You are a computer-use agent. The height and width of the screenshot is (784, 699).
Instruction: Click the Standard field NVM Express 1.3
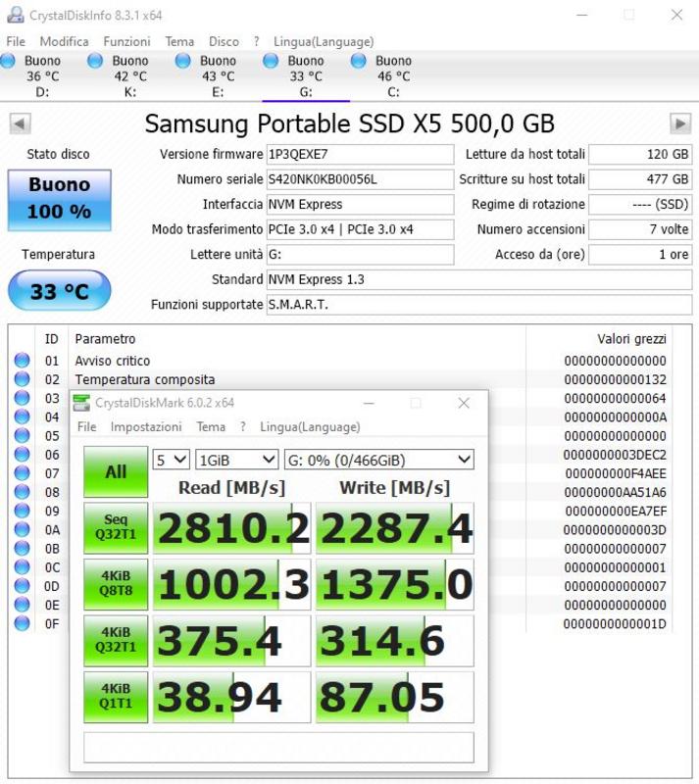pyautogui.click(x=478, y=279)
